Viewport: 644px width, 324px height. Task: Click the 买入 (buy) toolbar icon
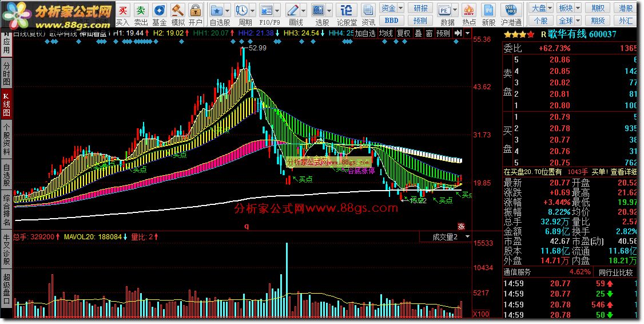pos(122,10)
